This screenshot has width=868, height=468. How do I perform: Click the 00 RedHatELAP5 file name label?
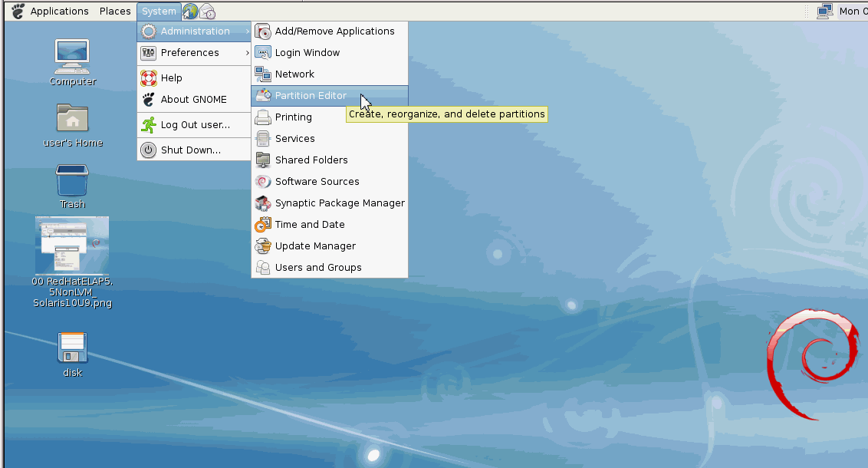pyautogui.click(x=73, y=292)
